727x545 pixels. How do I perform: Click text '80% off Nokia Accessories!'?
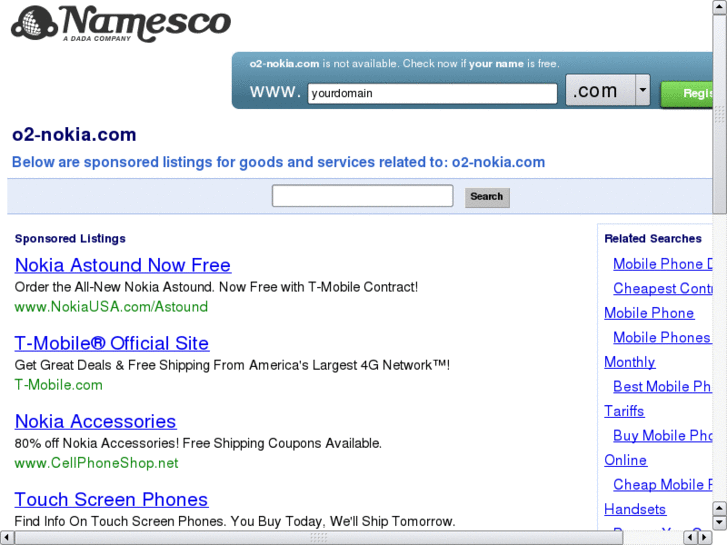click(x=97, y=443)
